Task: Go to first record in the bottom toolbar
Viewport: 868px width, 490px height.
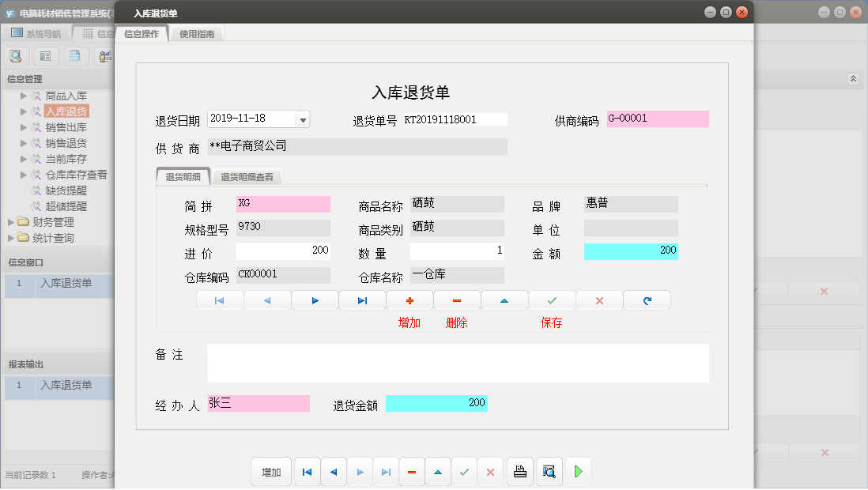Action: (307, 472)
